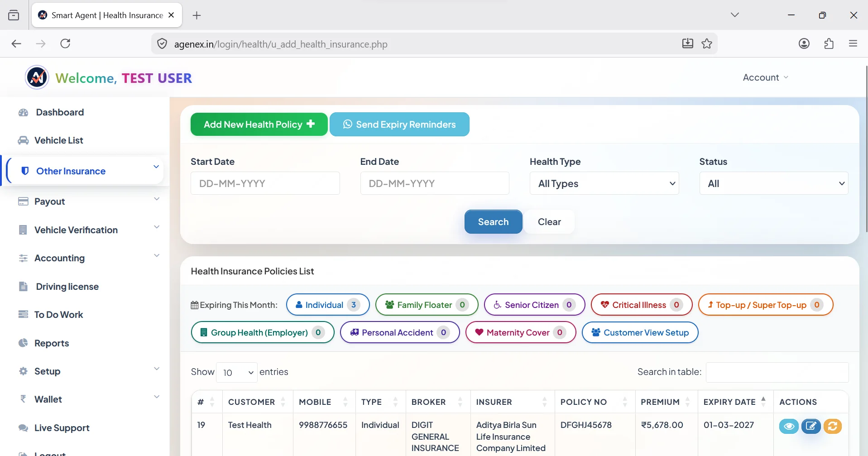The image size is (868, 456).
Task: Sort table by BROKER column
Action: (x=438, y=402)
